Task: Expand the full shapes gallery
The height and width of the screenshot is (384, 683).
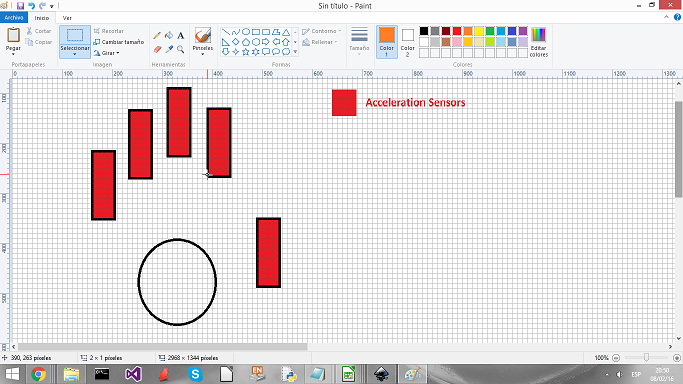Action: (295, 52)
